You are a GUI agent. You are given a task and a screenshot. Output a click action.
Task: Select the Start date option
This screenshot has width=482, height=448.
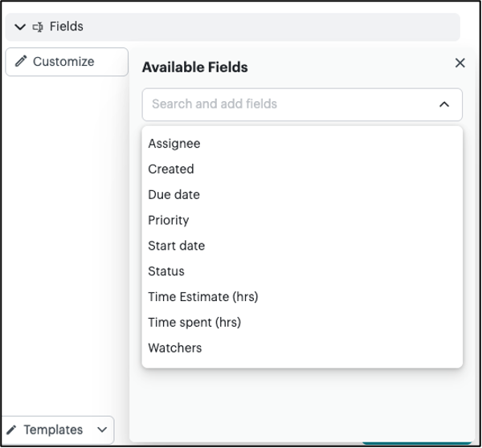click(176, 246)
